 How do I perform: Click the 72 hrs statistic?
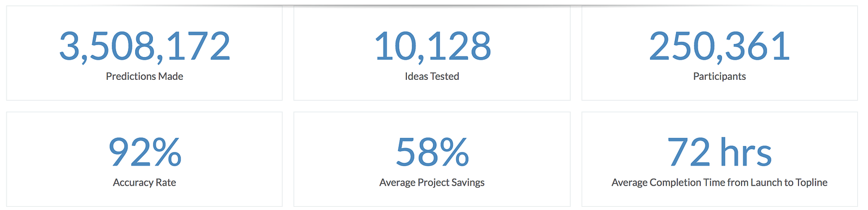click(x=719, y=152)
